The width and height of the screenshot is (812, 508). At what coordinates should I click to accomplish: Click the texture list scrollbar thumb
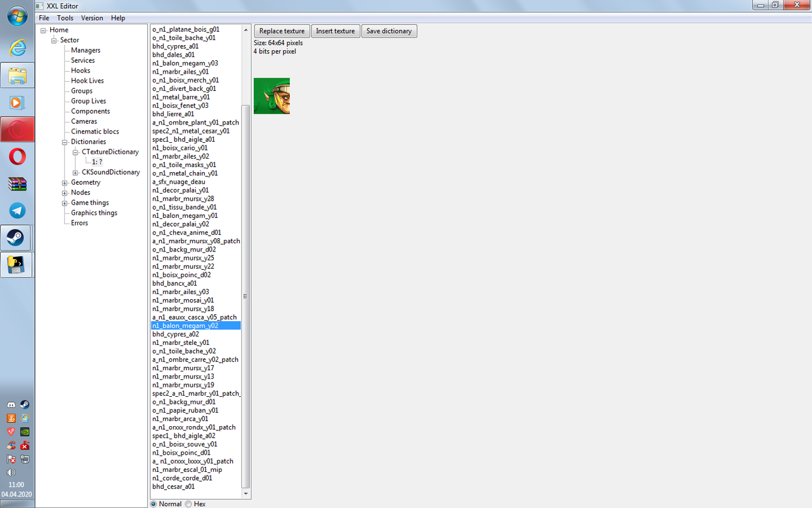point(246,296)
